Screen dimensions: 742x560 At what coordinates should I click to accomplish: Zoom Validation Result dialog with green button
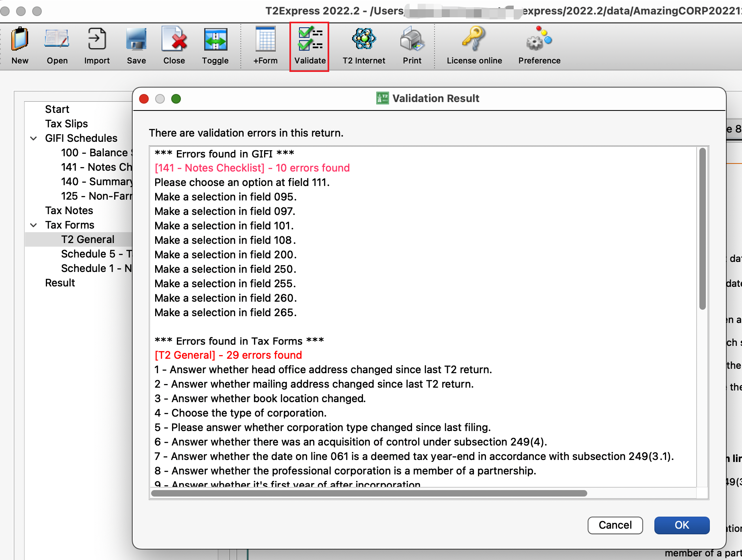(x=176, y=99)
